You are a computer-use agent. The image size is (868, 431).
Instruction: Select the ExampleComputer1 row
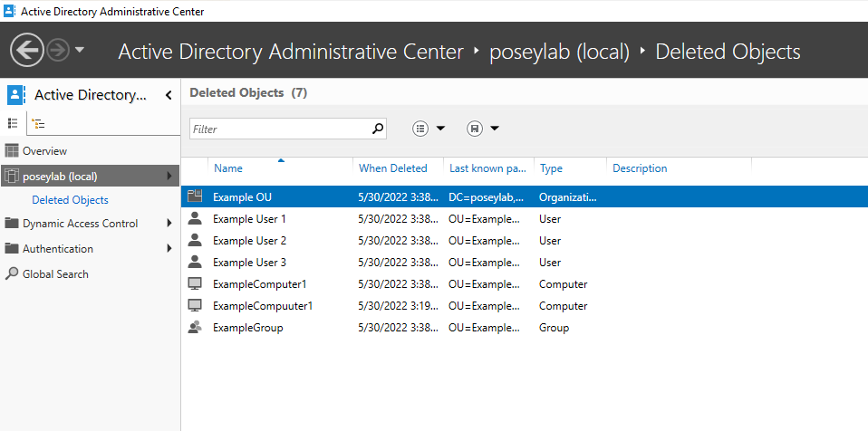(525, 284)
